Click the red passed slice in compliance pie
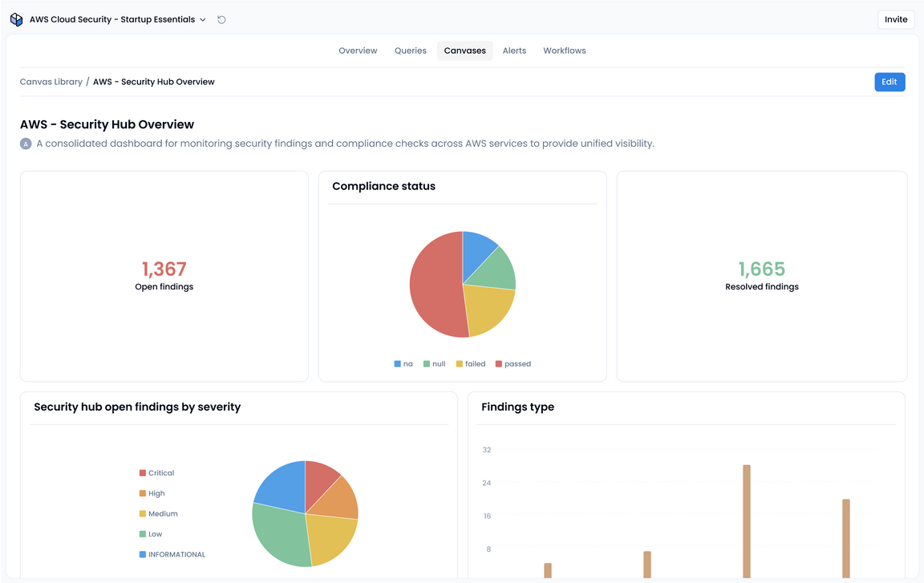924x583 pixels. click(436, 285)
